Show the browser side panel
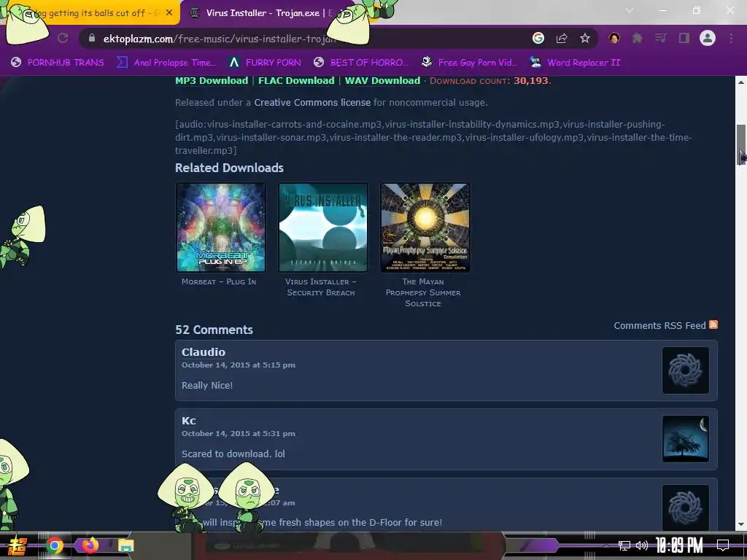The width and height of the screenshot is (747, 560). pos(684,38)
